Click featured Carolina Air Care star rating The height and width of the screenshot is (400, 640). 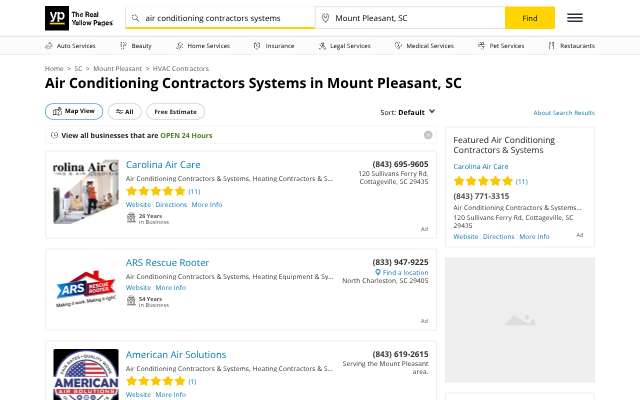(x=483, y=181)
